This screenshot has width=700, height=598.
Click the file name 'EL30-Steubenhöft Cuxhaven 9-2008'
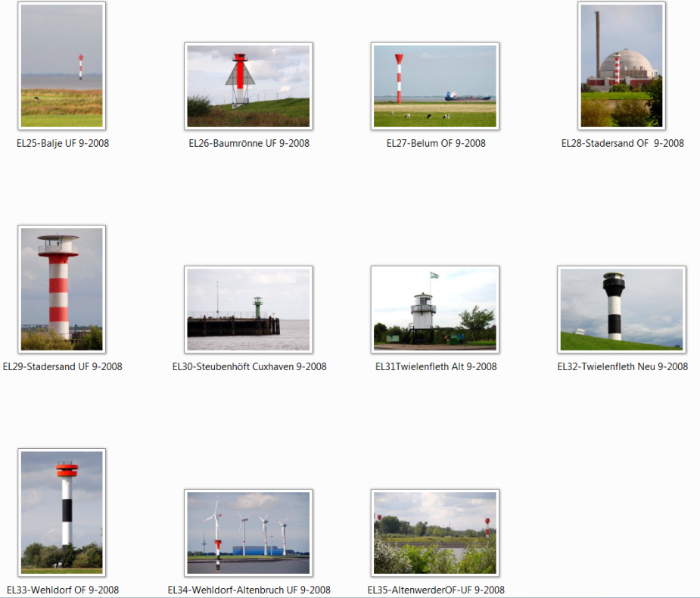(249, 366)
